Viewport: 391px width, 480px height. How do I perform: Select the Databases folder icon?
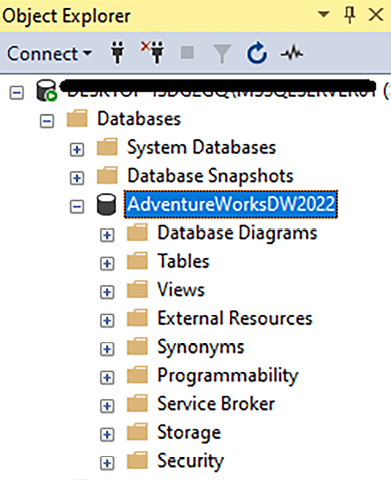77,118
